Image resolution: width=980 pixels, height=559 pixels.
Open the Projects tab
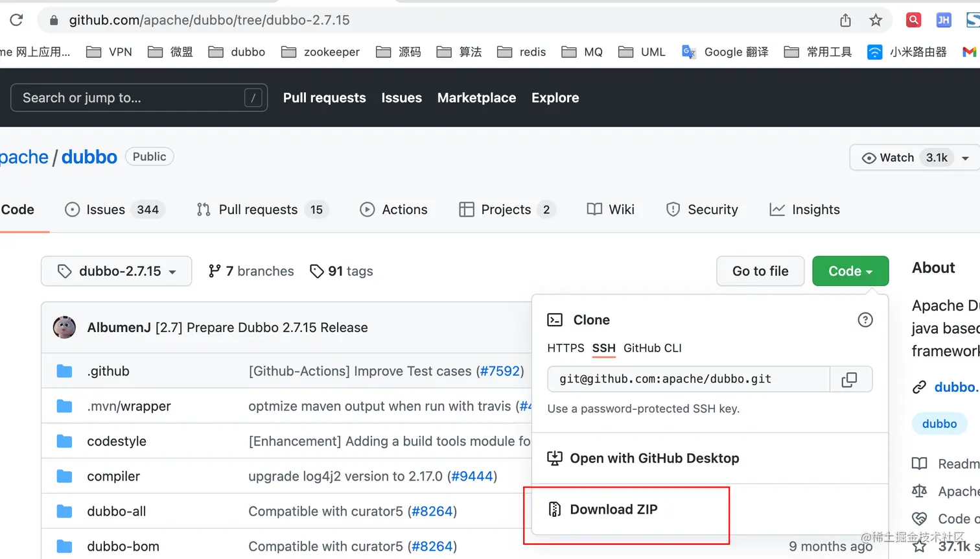(507, 209)
